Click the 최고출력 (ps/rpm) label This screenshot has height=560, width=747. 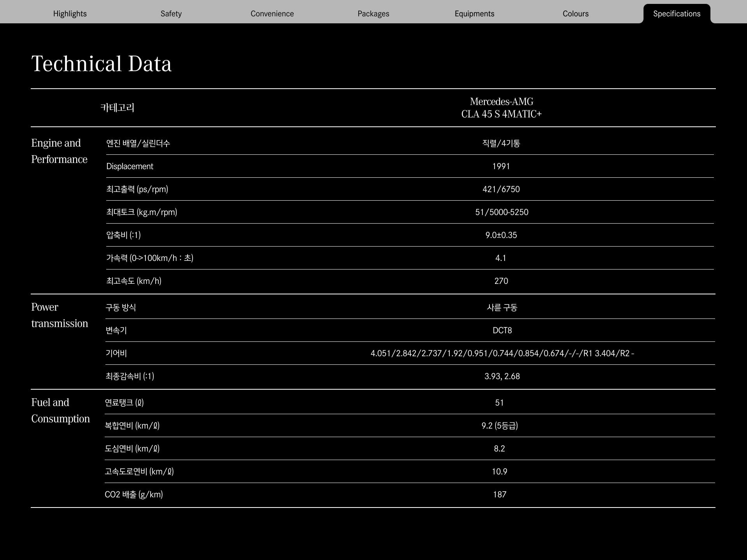pyautogui.click(x=137, y=189)
